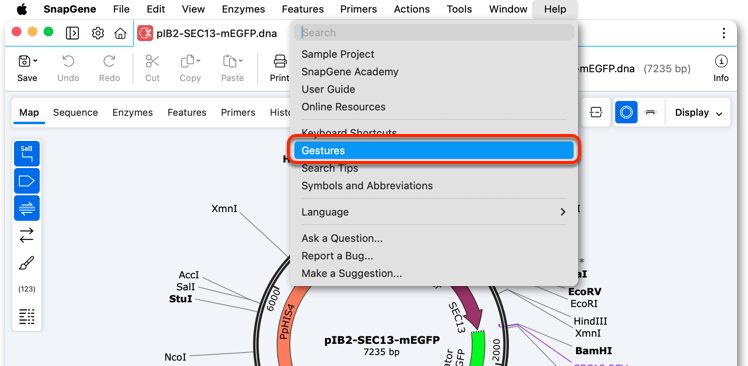748x366 pixels.
Task: Switch to the Primers view tab
Action: coord(238,113)
